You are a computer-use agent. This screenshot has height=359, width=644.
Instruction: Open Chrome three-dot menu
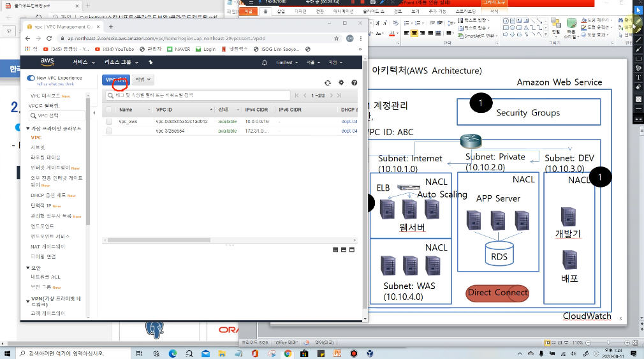click(361, 39)
